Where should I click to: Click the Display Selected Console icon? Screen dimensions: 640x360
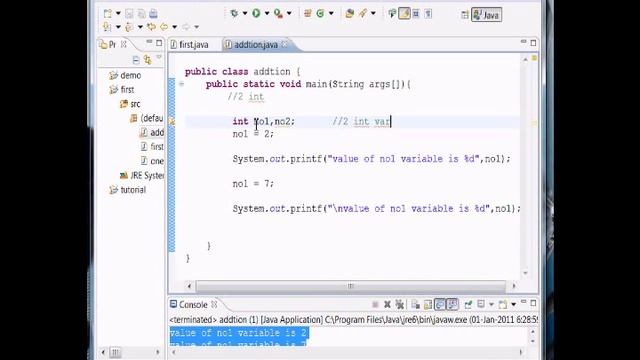click(481, 304)
